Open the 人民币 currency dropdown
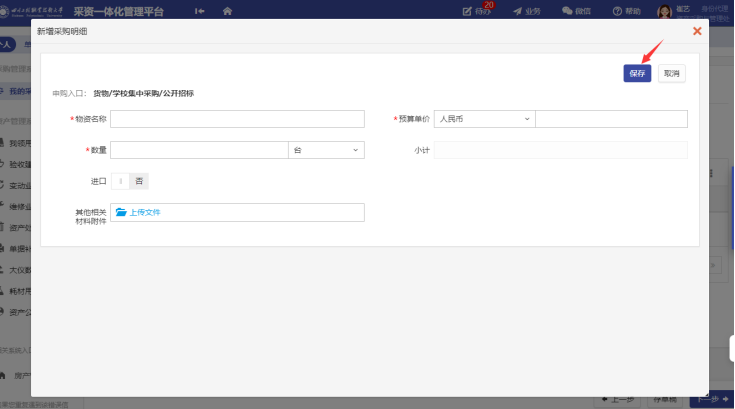The height and width of the screenshot is (409, 735). (485, 119)
